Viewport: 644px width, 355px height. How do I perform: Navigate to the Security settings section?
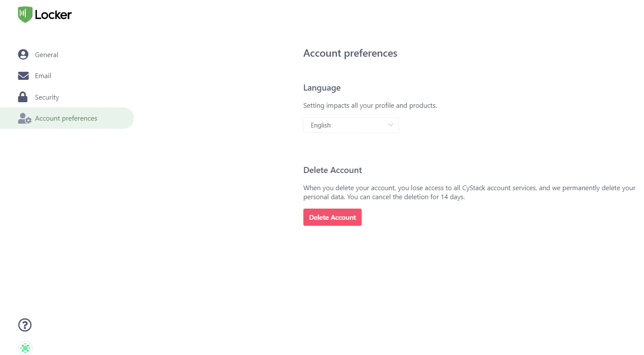pos(47,97)
